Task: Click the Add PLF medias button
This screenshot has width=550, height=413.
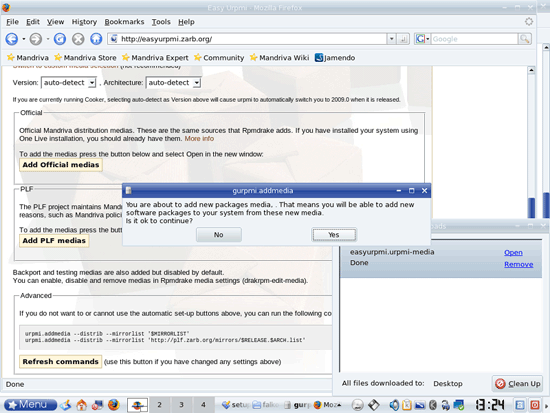Action: click(54, 240)
